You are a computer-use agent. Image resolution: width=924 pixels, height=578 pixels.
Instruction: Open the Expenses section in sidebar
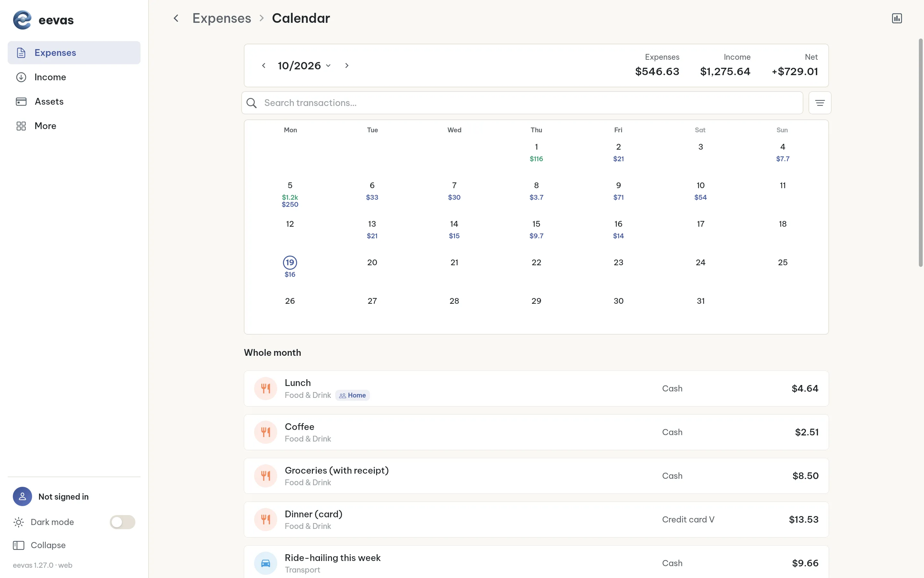74,53
